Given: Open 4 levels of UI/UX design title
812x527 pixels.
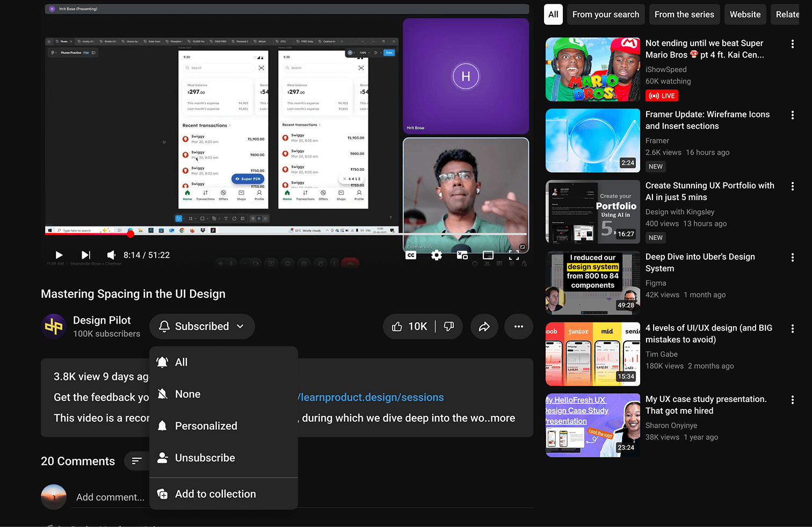Looking at the screenshot, I should pyautogui.click(x=709, y=334).
